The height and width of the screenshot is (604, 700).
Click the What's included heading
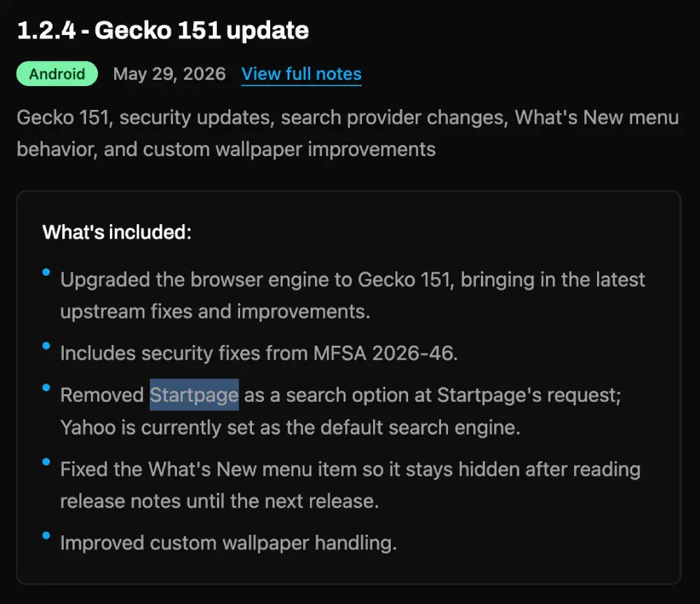click(x=117, y=232)
